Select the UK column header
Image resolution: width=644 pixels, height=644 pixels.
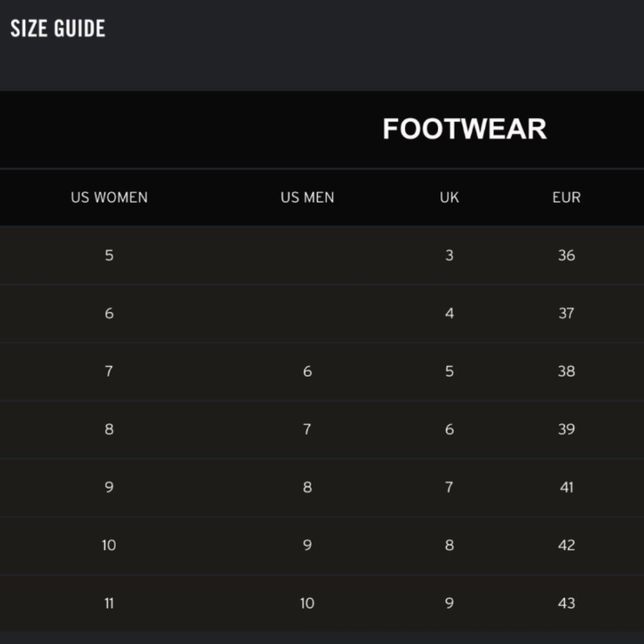(x=450, y=198)
